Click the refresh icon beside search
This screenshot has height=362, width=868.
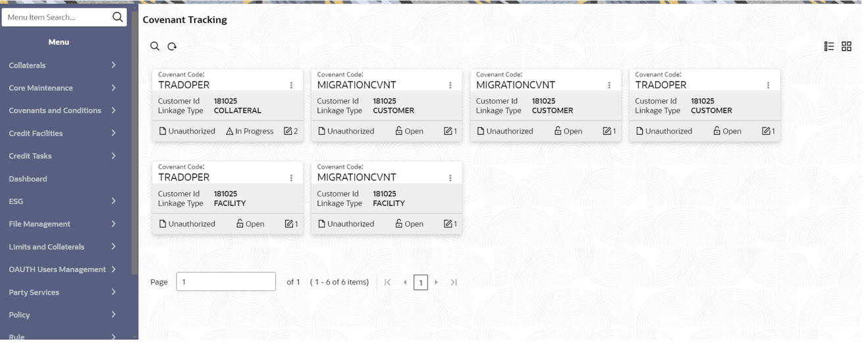[172, 46]
